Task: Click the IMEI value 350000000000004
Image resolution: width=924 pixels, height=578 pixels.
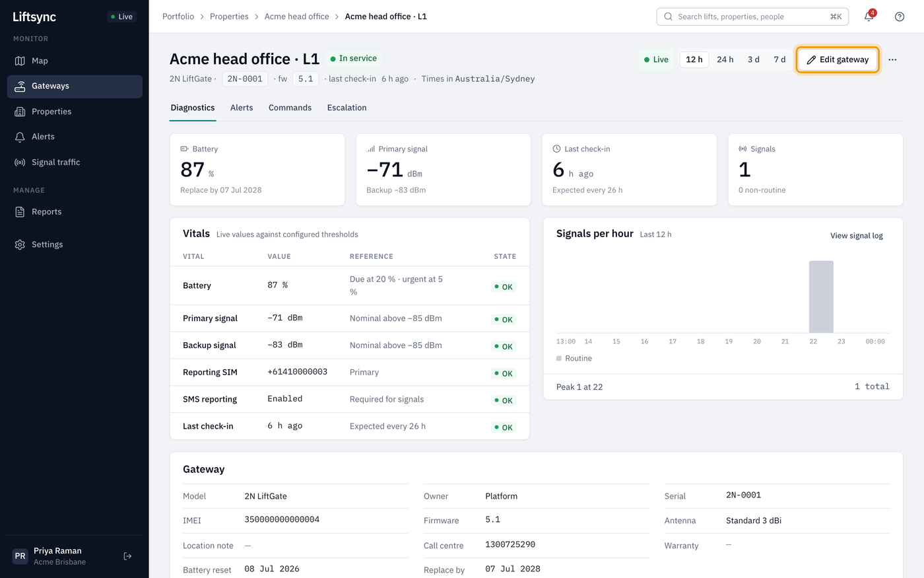Action: coord(282,521)
